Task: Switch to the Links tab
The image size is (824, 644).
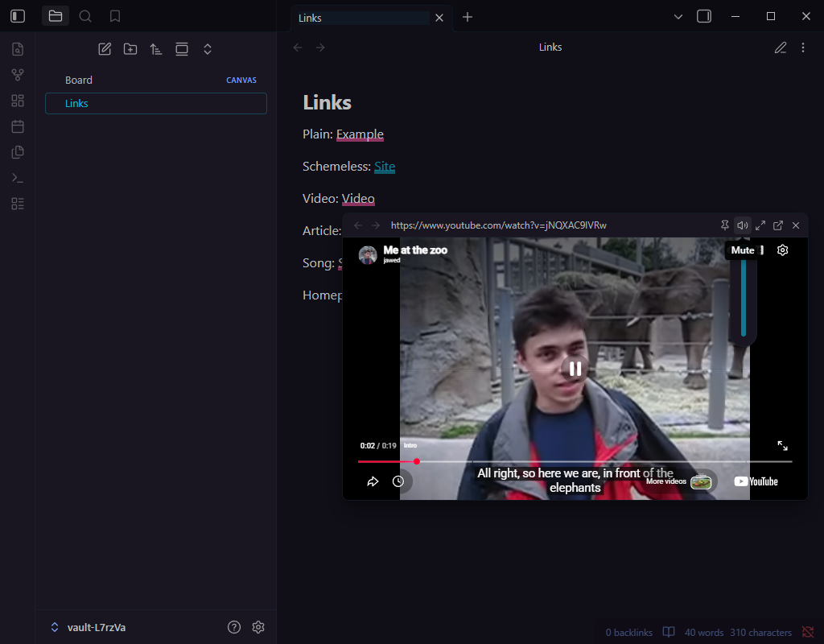Action: 363,18
